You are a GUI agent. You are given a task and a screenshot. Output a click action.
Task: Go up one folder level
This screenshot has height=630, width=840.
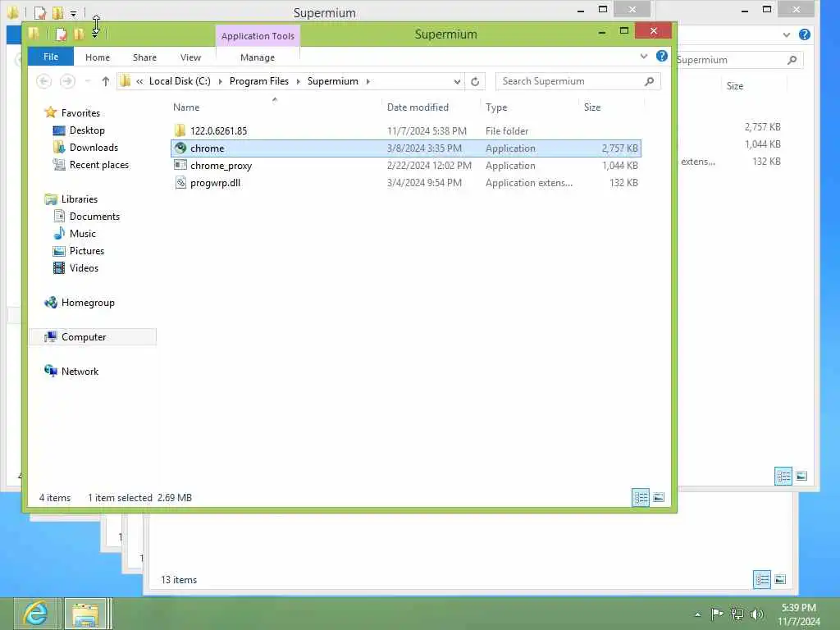click(106, 81)
